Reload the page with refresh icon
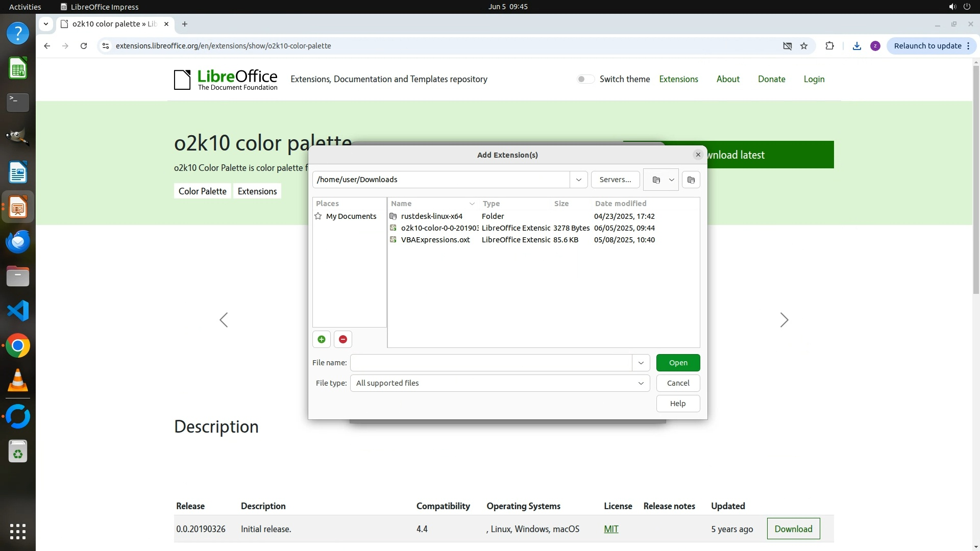This screenshot has height=551, width=980. 84,46
